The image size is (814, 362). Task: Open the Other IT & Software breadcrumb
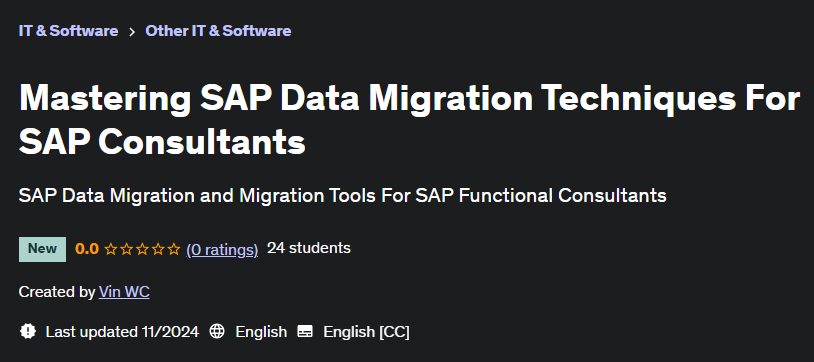pos(218,31)
